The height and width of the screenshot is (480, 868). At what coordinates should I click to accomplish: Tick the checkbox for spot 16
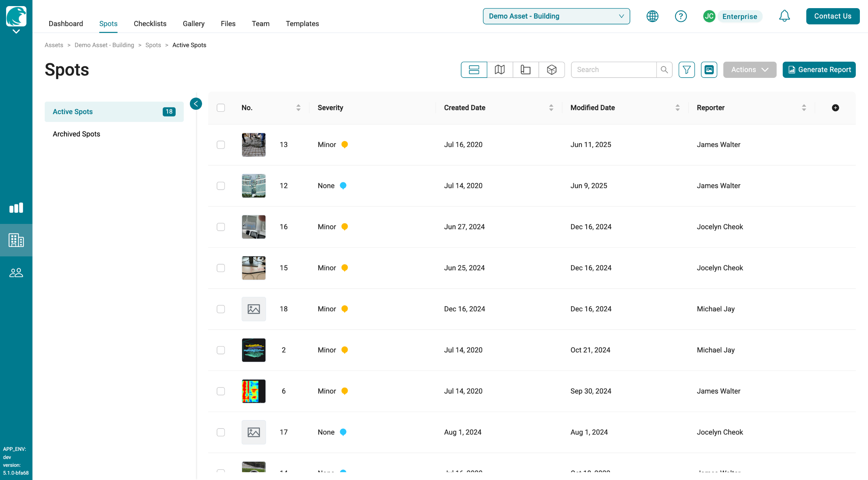click(x=221, y=227)
